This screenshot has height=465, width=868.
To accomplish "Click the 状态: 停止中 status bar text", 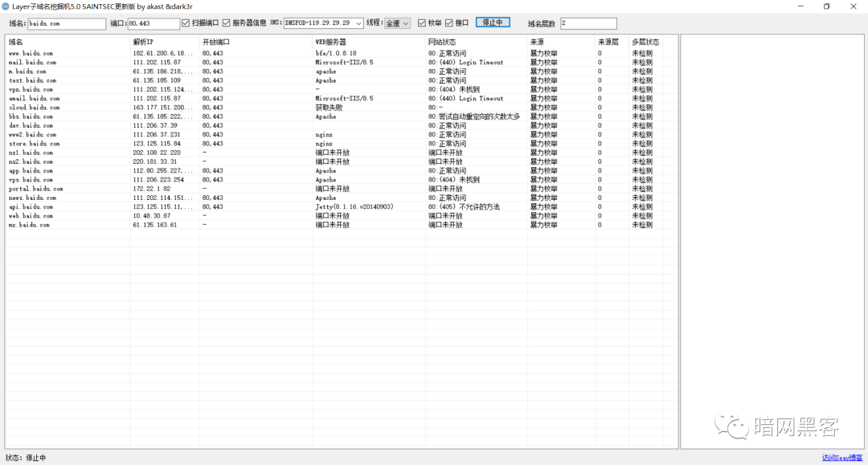I will [x=26, y=458].
